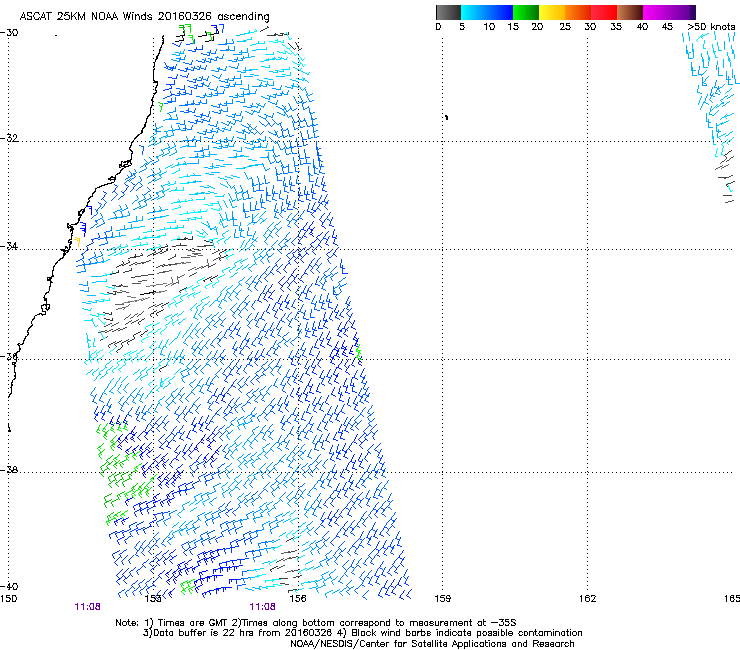740x650 pixels.
Task: Select the magenta 40-45 knots legend segment
Action: click(x=656, y=12)
